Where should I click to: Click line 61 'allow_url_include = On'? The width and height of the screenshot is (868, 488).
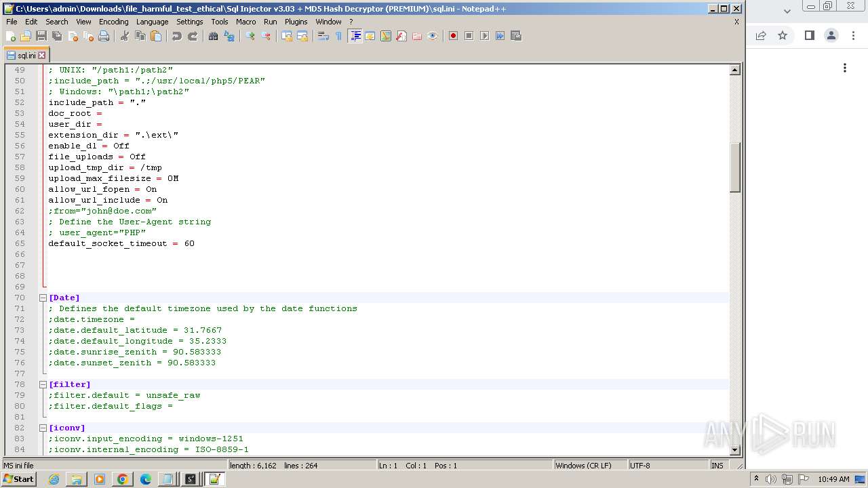click(x=108, y=200)
